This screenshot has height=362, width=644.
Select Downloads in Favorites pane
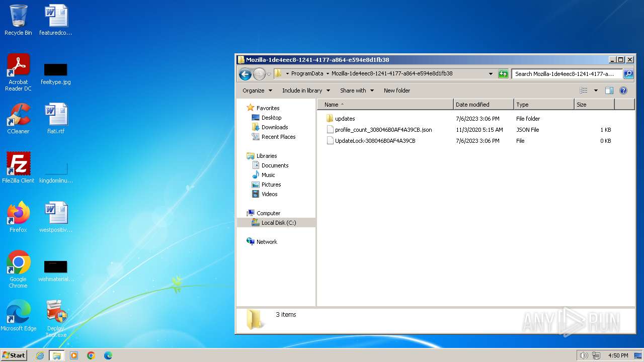[x=275, y=127]
